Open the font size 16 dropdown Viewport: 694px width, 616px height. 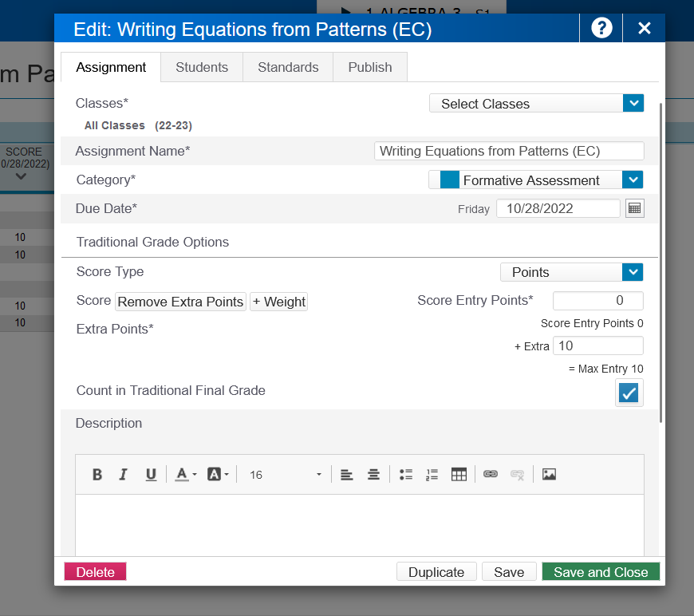tap(286, 475)
